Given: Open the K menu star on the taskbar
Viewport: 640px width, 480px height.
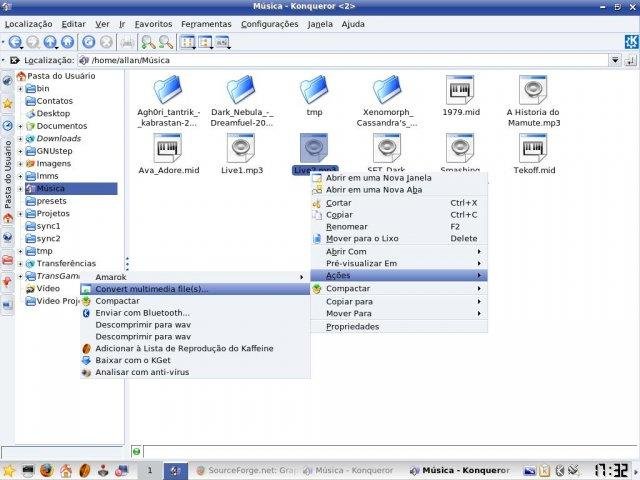Looking at the screenshot, I should coord(8,470).
